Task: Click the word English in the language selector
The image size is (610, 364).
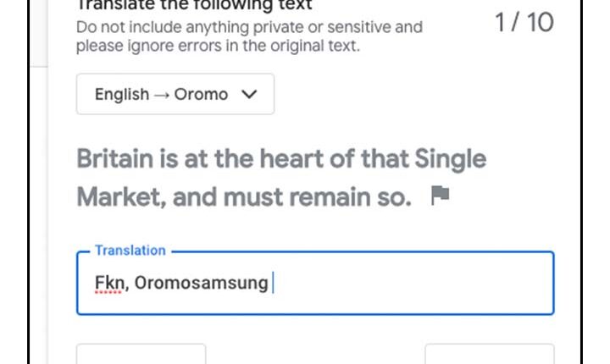Action: pyautogui.click(x=122, y=95)
